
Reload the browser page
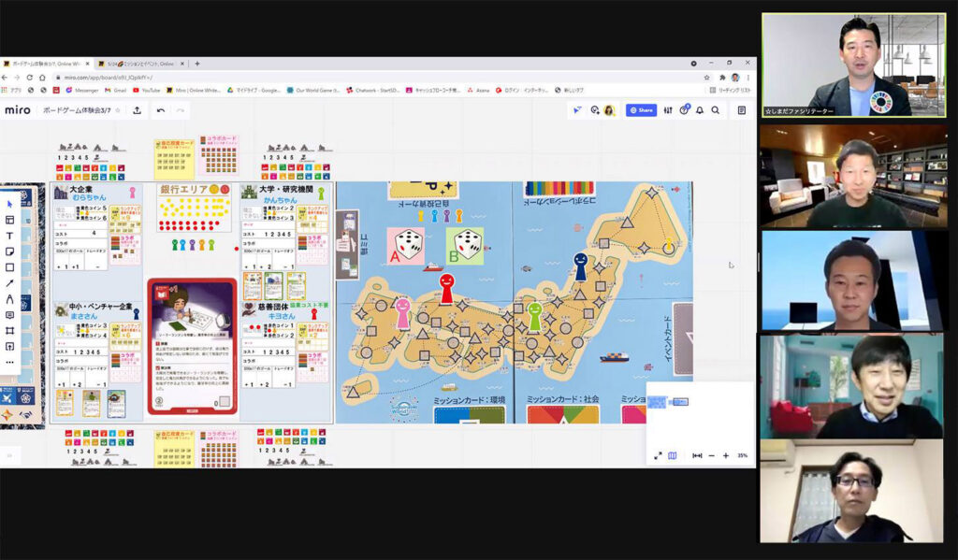point(29,78)
